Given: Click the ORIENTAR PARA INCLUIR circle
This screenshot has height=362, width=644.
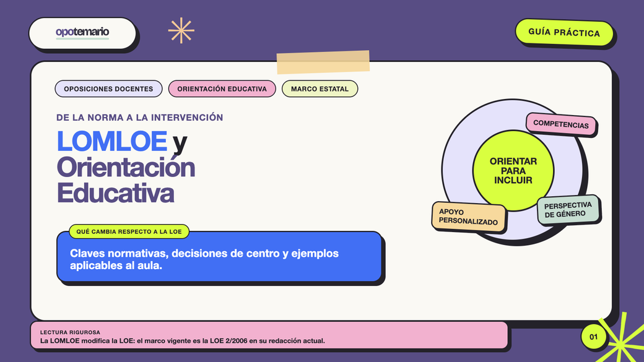Looking at the screenshot, I should pos(513,171).
